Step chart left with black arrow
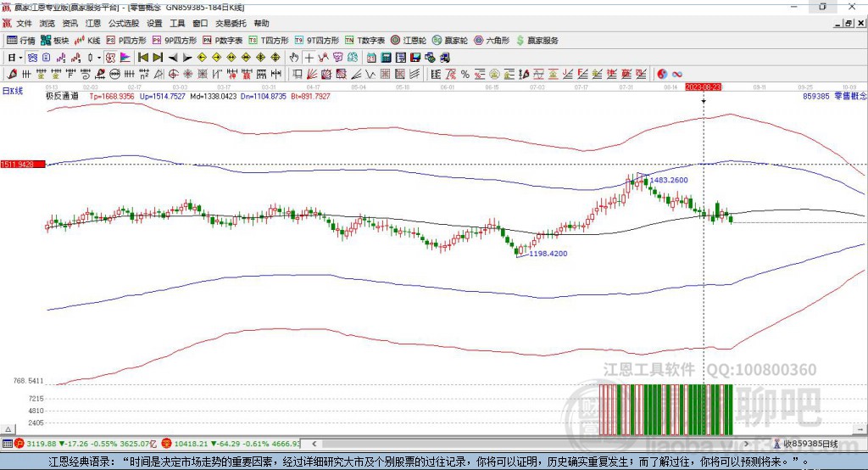Viewport: 868px width, 470px height. 173,58
